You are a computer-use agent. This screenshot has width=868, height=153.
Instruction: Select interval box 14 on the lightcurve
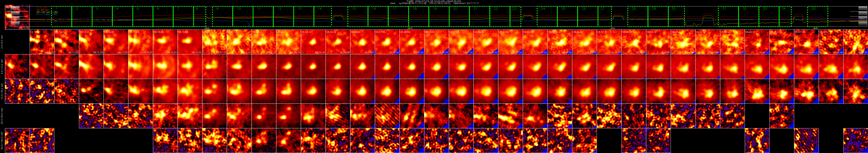[x=323, y=16]
